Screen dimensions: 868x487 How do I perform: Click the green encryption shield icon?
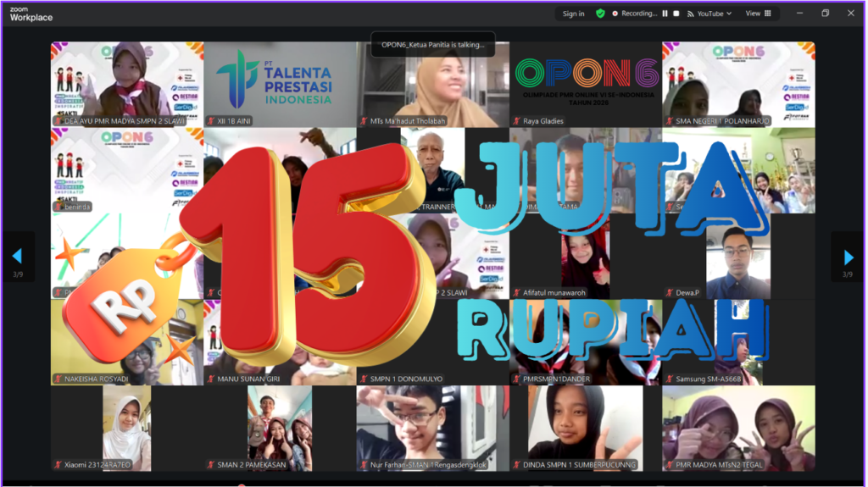coord(600,14)
